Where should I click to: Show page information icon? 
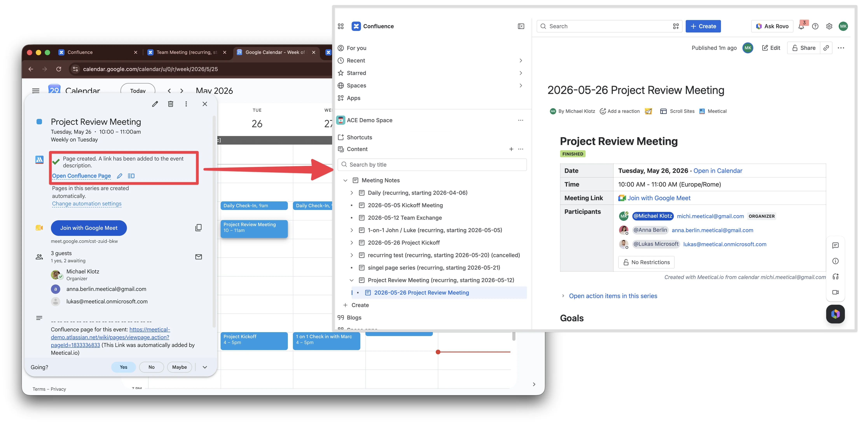(835, 261)
